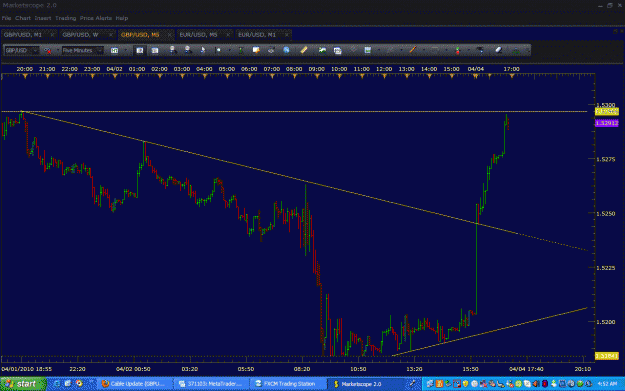Open the Trading menu
625x391 pixels.
(65, 18)
